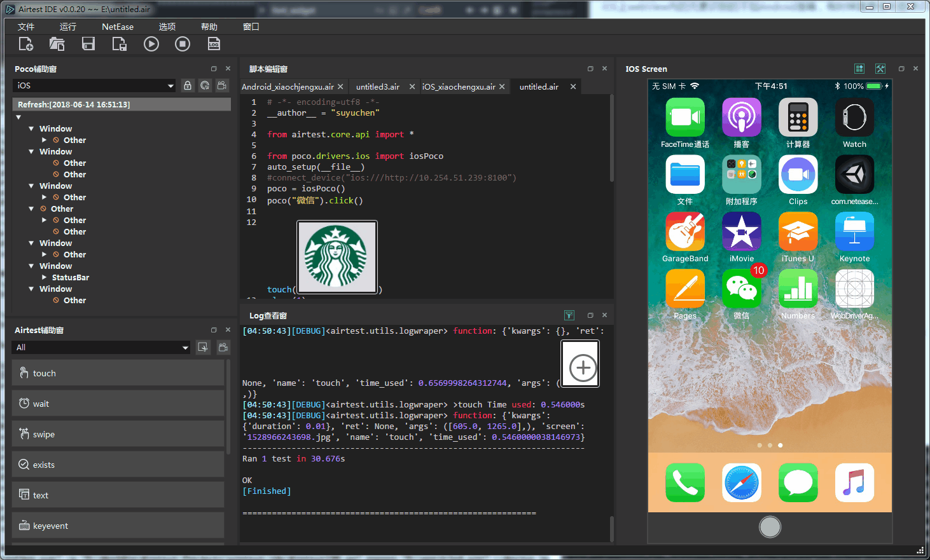Viewport: 930px width, 560px height.
Task: Click the Log panel filter icon
Action: click(x=569, y=315)
